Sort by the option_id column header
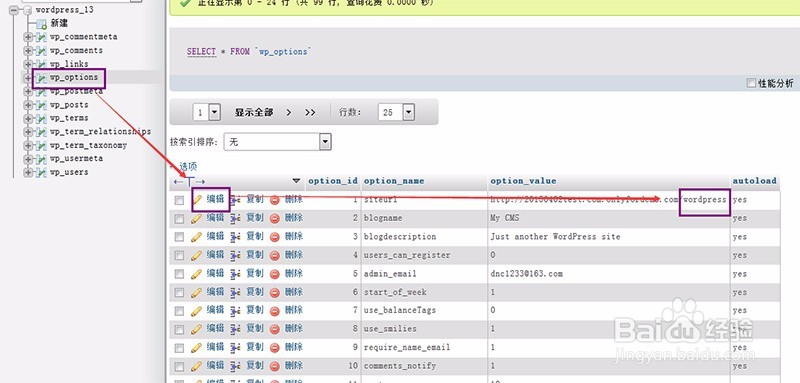Image resolution: width=800 pixels, height=383 pixels. [333, 181]
